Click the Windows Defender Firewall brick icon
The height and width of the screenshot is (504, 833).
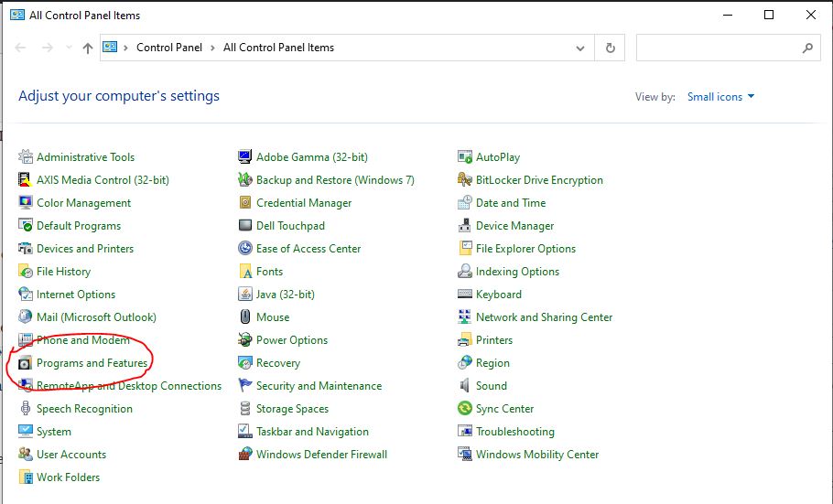click(x=245, y=454)
